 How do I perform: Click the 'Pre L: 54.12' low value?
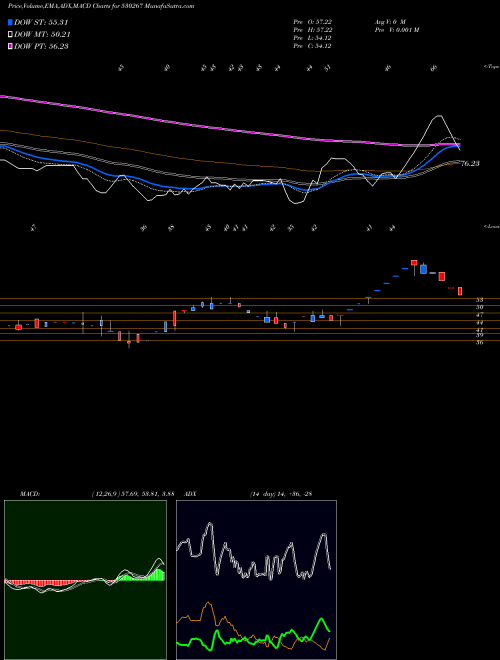tap(312, 38)
